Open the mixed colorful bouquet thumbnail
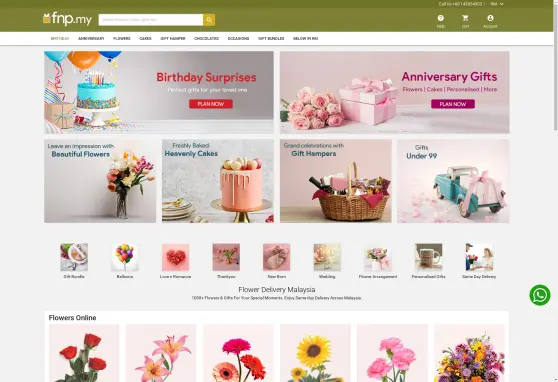The height and width of the screenshot is (382, 558). point(469,353)
